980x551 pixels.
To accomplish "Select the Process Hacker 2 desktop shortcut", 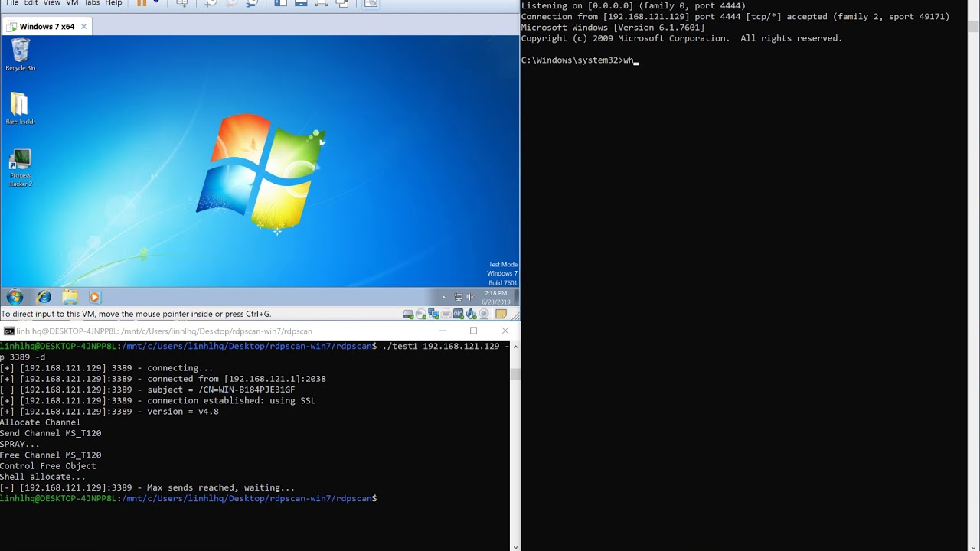I will [20, 168].
